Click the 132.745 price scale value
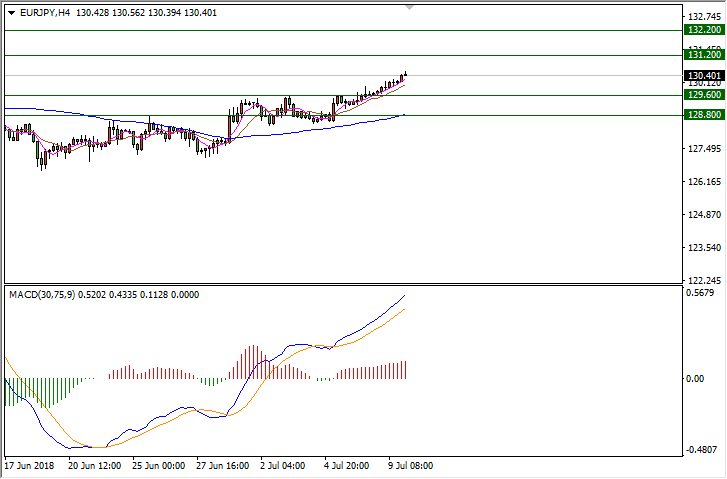727x479 pixels. 705,17
